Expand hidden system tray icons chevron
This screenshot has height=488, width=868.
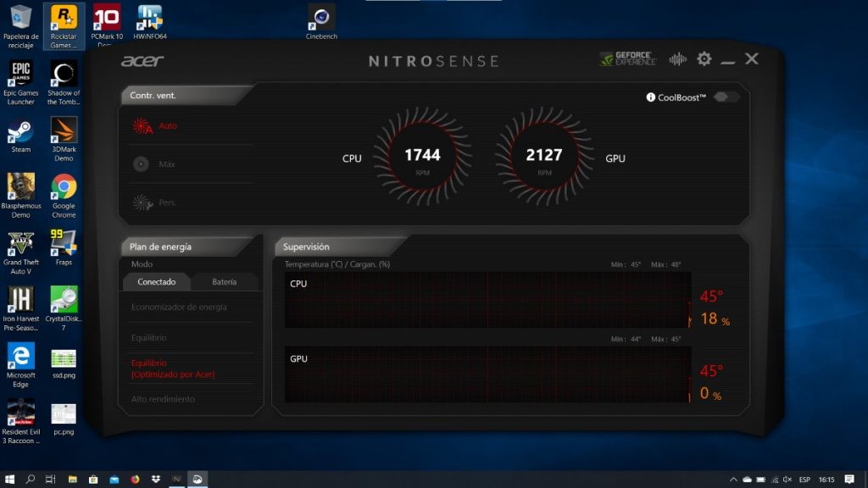[733, 480]
